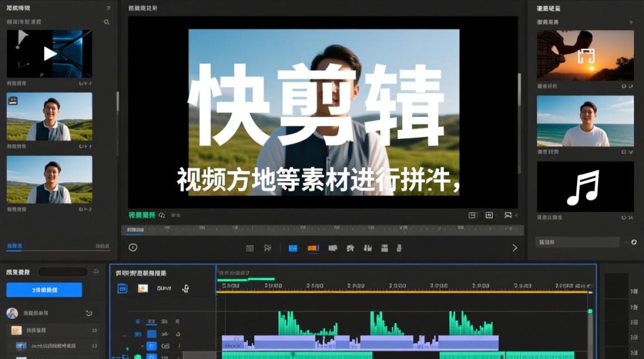This screenshot has height=359, width=644.
Task: Select the underlined second tab above the track controls
Action: click(x=151, y=322)
